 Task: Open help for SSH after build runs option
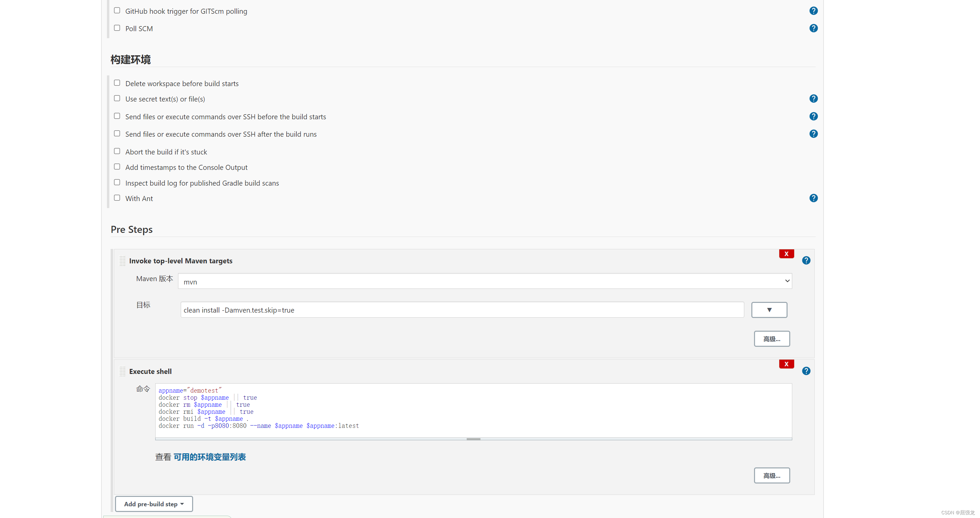tap(813, 133)
